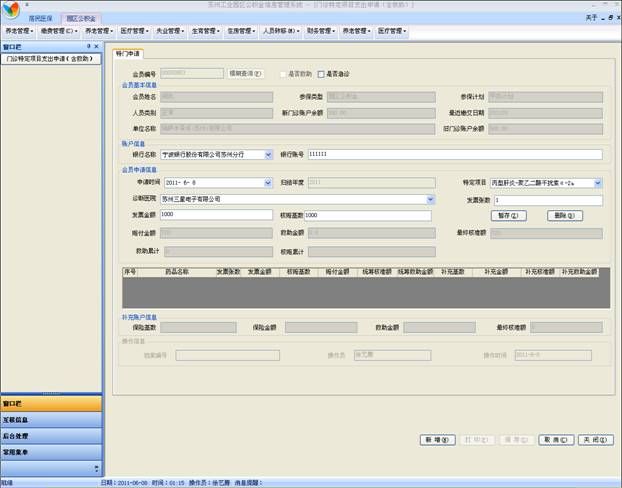Screen dimensions: 622x488
Task: Select the 特门申请 tab
Action: [128, 54]
